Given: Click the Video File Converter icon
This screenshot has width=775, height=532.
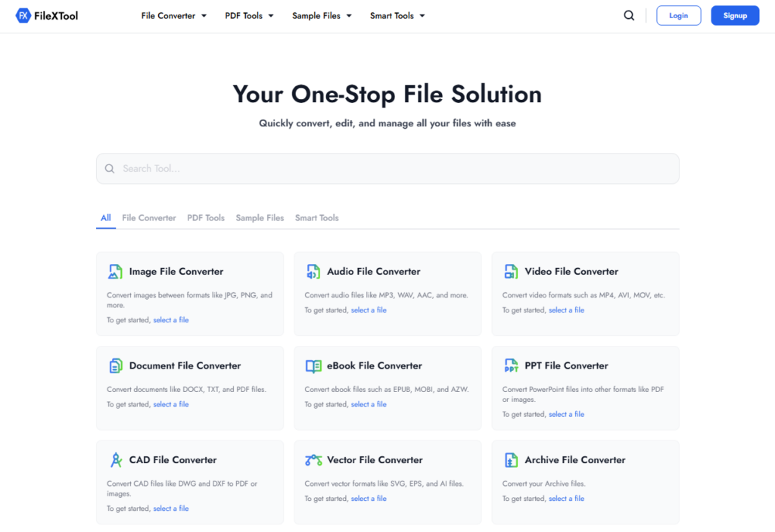Looking at the screenshot, I should tap(511, 270).
